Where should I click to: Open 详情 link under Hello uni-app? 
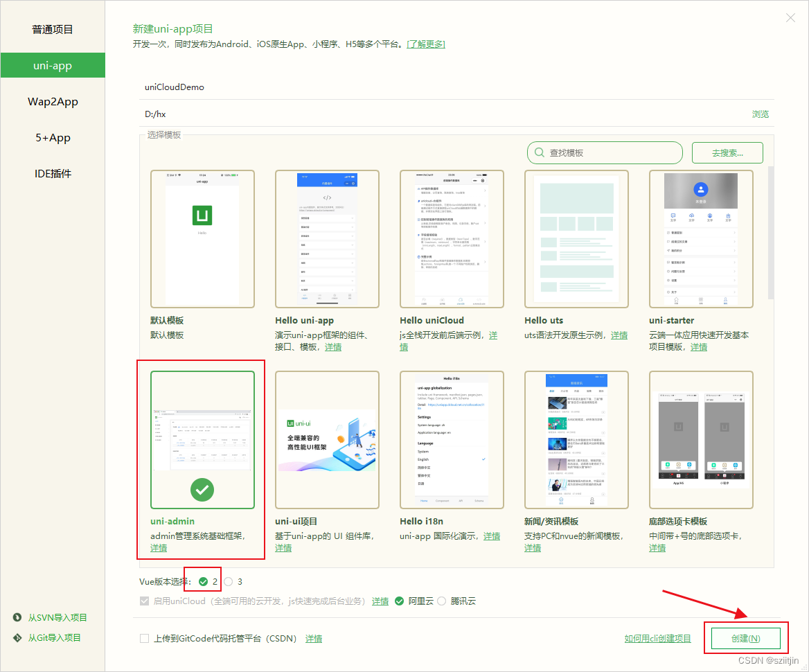point(333,347)
